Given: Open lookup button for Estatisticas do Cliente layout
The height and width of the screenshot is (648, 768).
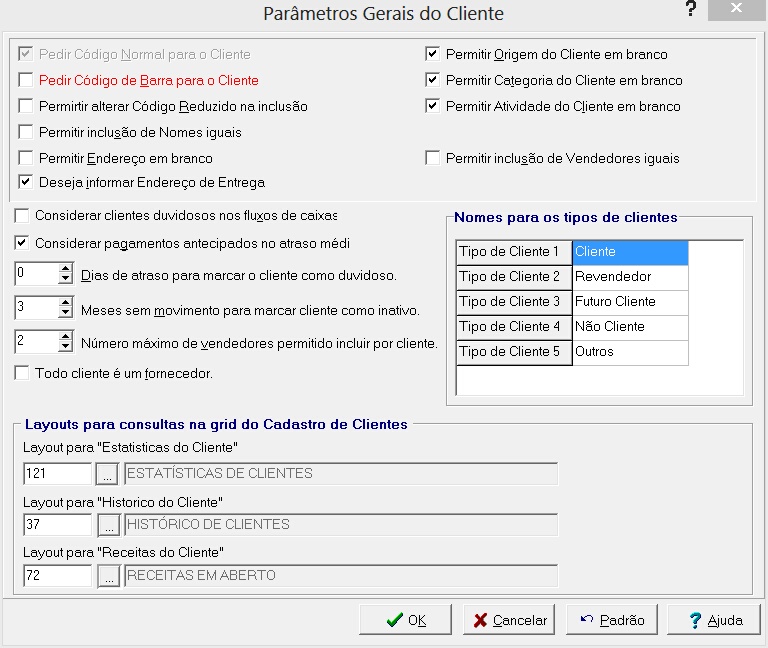Looking at the screenshot, I should (107, 474).
